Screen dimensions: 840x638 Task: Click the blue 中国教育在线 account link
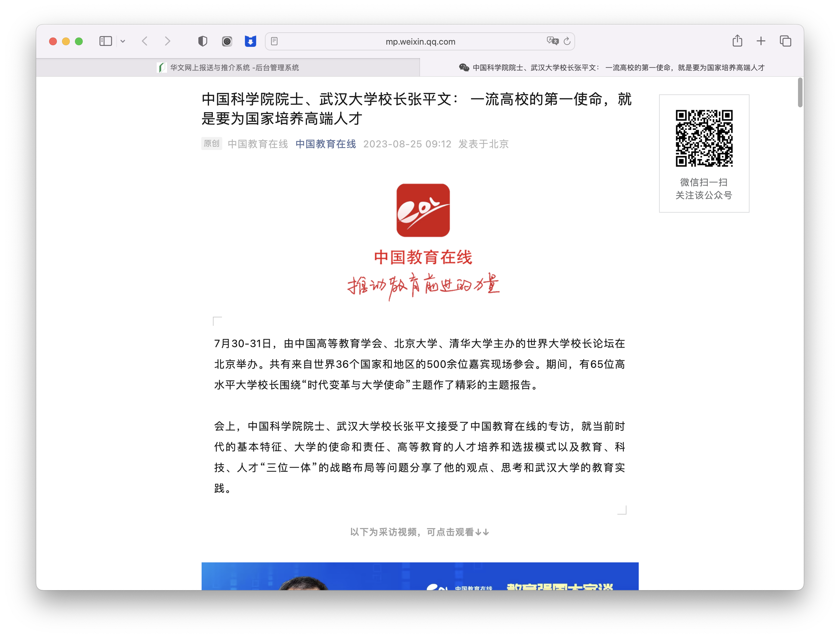325,144
